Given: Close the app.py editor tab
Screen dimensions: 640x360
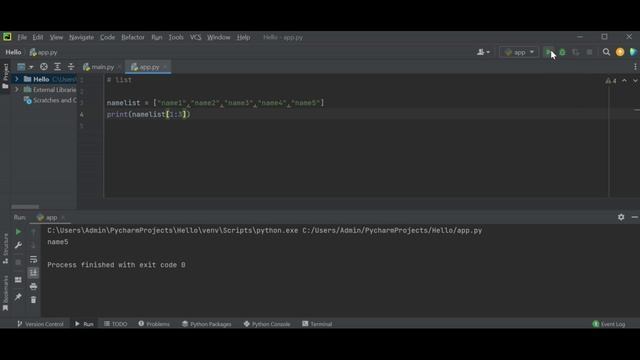Looking at the screenshot, I should pyautogui.click(x=165, y=67).
